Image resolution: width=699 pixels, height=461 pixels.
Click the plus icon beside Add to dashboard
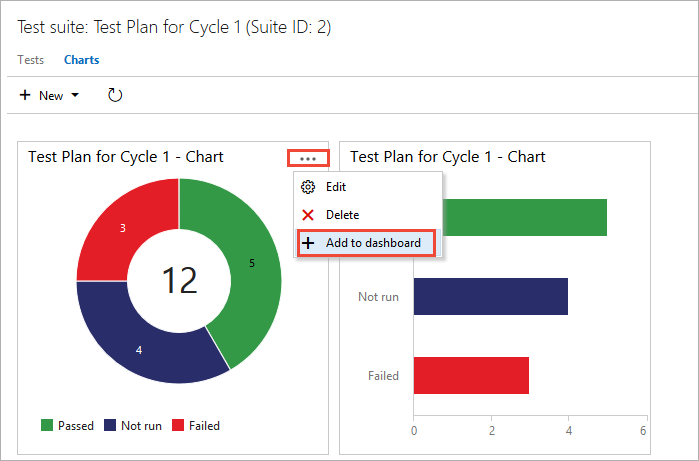pos(308,243)
